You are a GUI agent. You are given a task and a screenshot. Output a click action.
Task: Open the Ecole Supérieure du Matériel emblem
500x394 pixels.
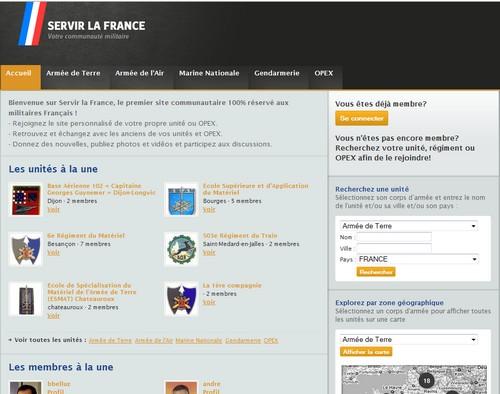pos(181,200)
